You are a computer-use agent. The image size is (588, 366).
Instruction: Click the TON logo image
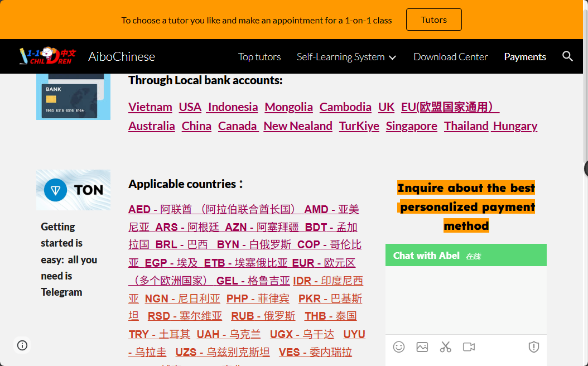pos(74,190)
